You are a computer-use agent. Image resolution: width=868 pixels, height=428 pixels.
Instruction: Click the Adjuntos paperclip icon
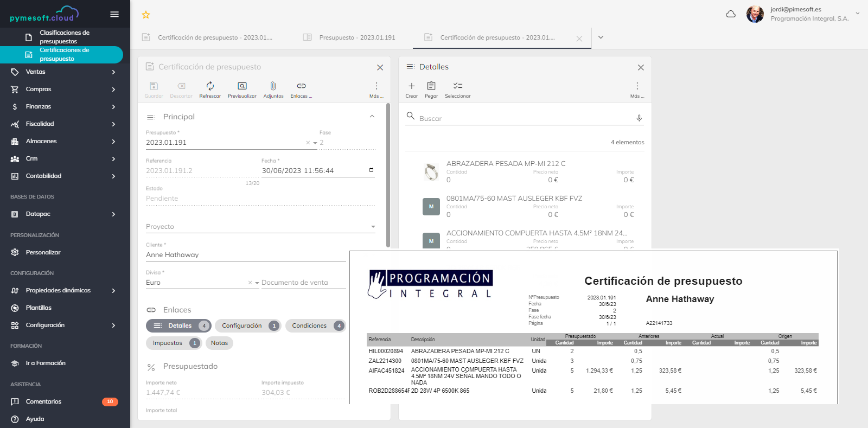pyautogui.click(x=273, y=86)
